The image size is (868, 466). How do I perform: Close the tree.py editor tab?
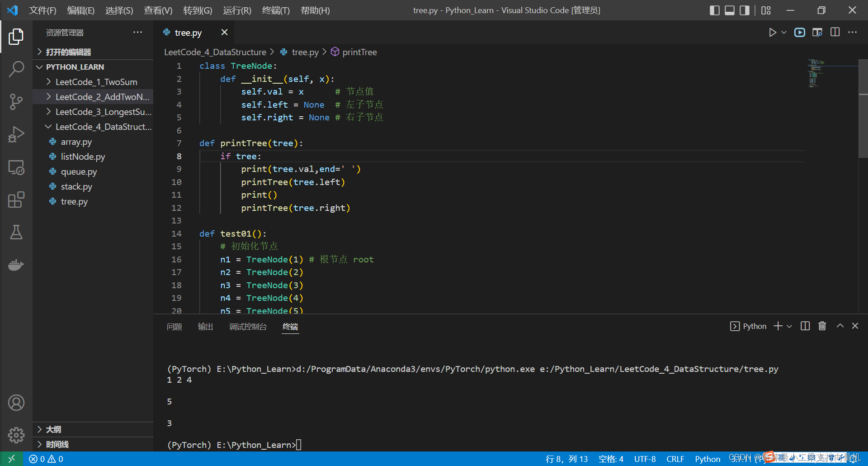click(224, 32)
